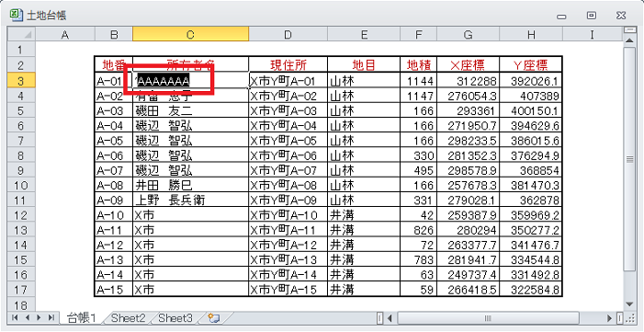Select cell A-01 in the 地番 column
The image size is (644, 332).
(114, 81)
